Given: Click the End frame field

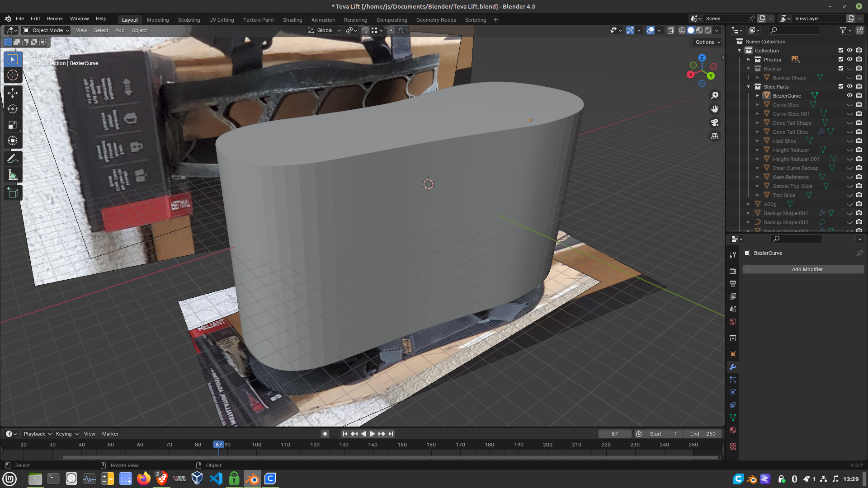Looking at the screenshot, I should point(703,434).
